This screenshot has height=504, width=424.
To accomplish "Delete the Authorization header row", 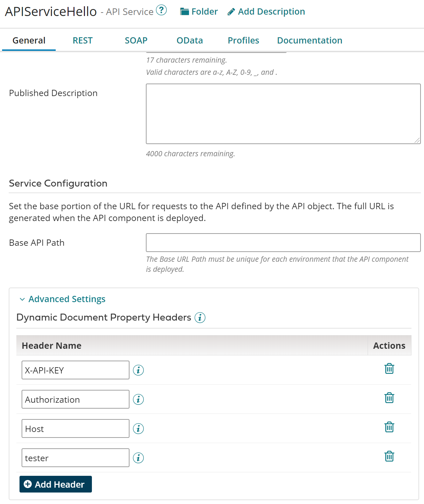I will tap(389, 398).
